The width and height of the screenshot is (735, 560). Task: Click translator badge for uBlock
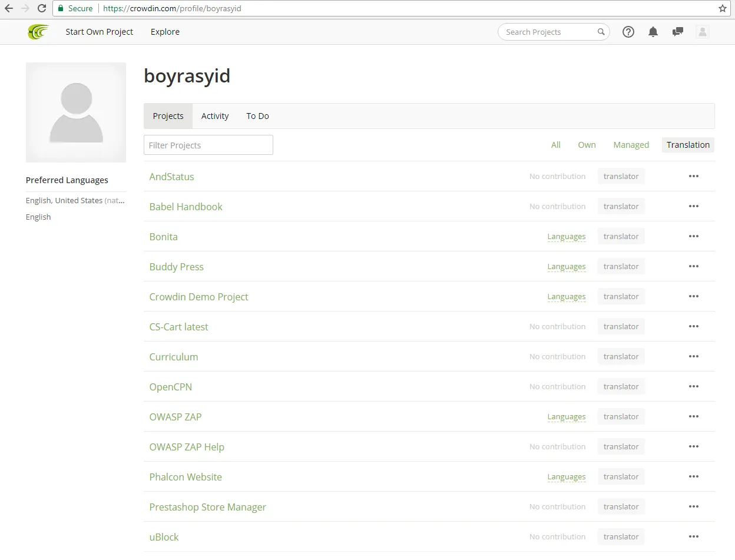click(x=621, y=536)
